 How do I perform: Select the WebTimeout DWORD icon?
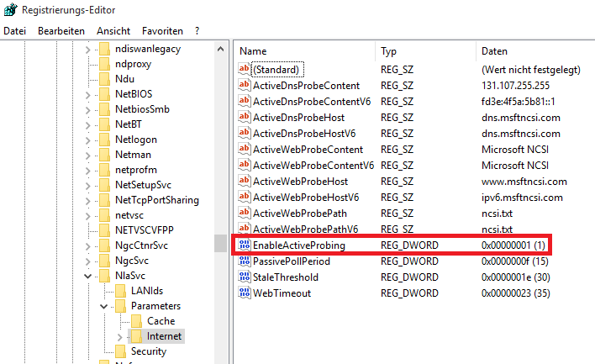(245, 293)
